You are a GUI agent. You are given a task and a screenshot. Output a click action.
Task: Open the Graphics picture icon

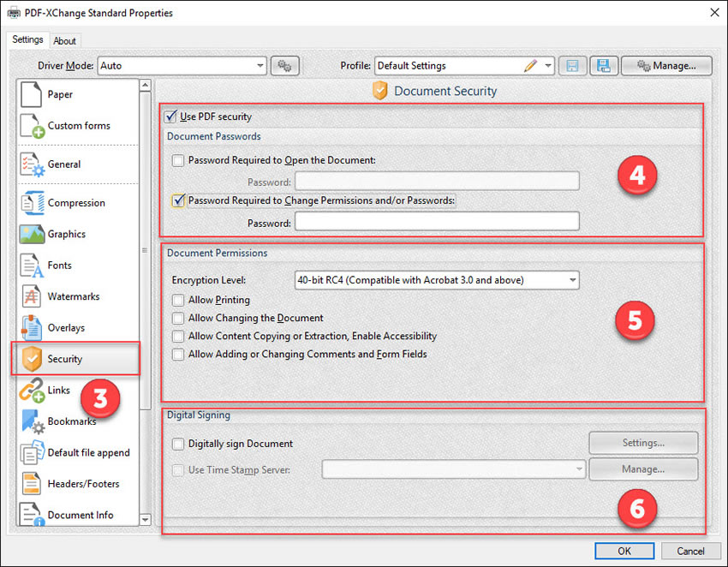click(32, 234)
